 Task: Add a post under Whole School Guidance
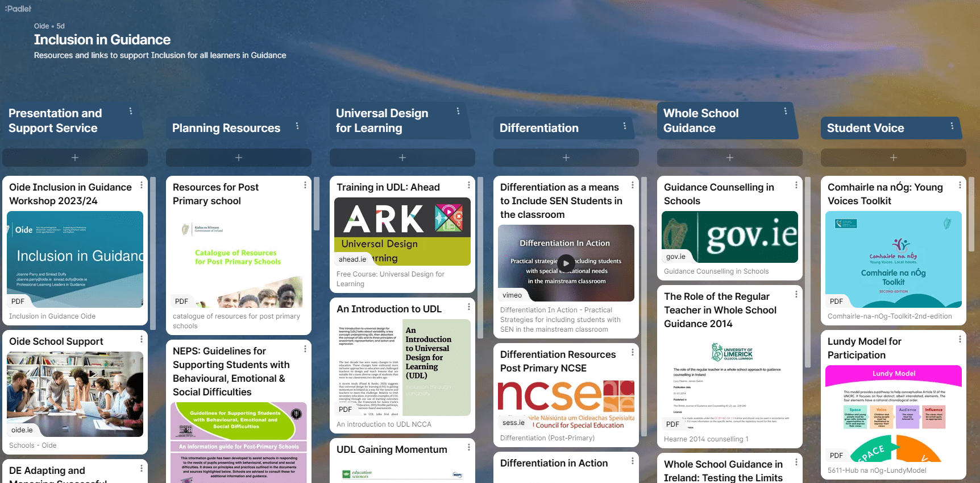tap(730, 158)
